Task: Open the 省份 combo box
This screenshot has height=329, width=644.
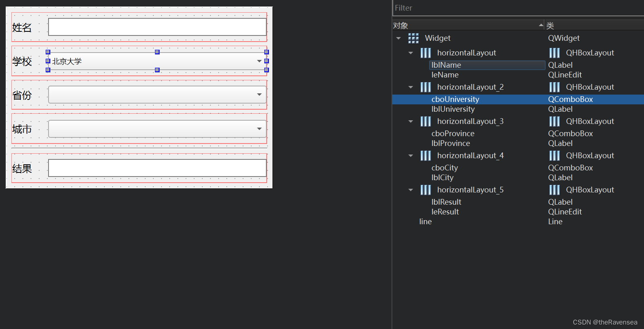Action: click(157, 95)
